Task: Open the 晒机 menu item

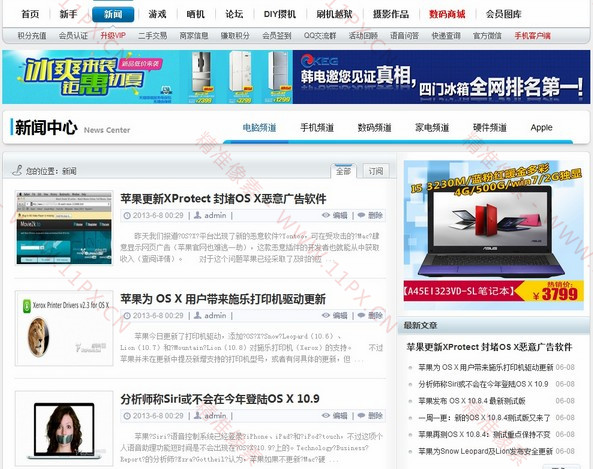Action: (196, 14)
